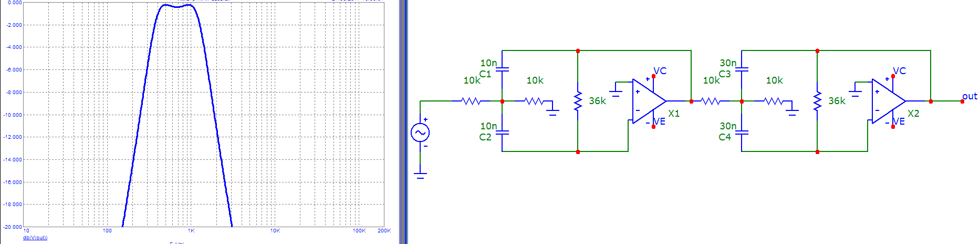980x244 pixels.
Task: Click the 10n value above C2
Action: coord(488,126)
